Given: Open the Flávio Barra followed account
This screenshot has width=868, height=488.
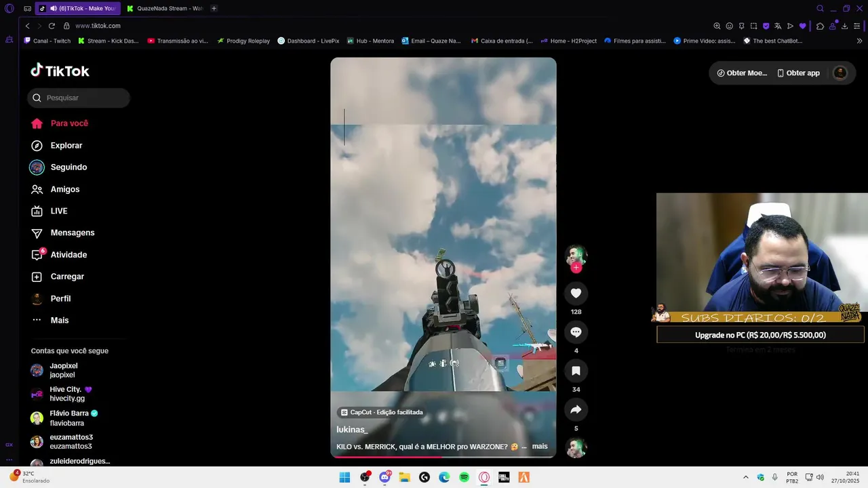Looking at the screenshot, I should pyautogui.click(x=64, y=418).
